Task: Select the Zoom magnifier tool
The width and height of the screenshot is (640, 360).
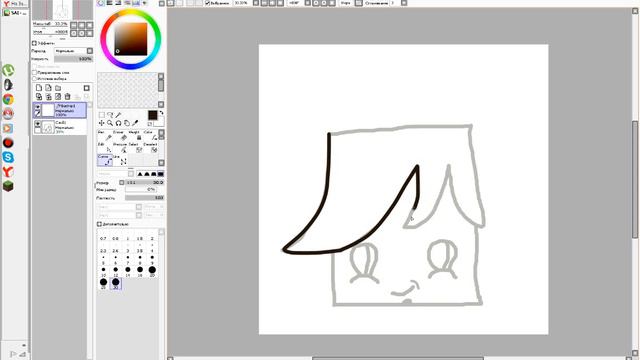Action: click(110, 123)
